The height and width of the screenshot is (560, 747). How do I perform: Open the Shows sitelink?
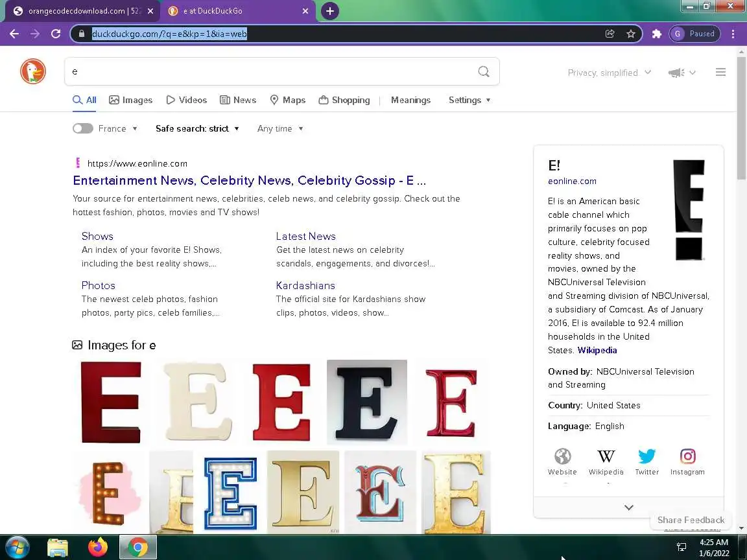coord(97,236)
